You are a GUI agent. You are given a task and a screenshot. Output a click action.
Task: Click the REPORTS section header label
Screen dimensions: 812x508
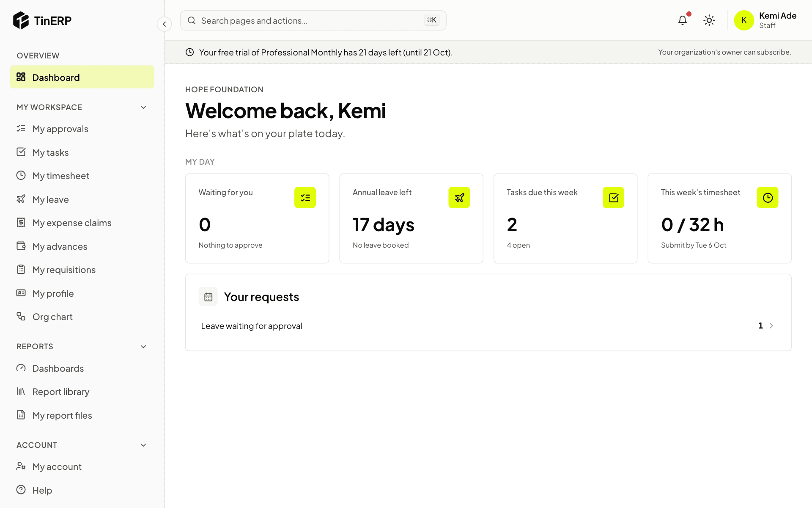click(35, 346)
